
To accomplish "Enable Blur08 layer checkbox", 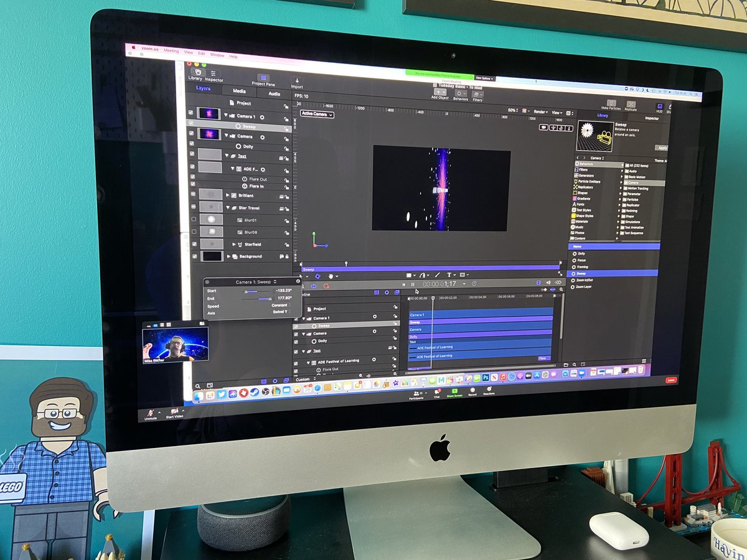I will click(194, 231).
